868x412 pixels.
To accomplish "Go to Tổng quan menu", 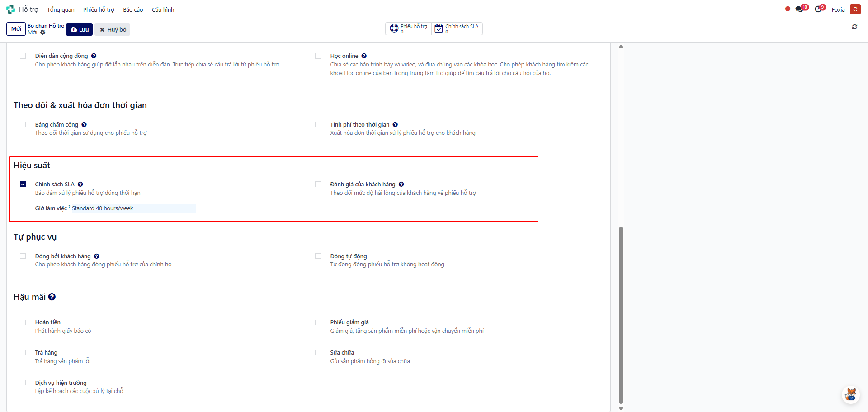I will [61, 9].
